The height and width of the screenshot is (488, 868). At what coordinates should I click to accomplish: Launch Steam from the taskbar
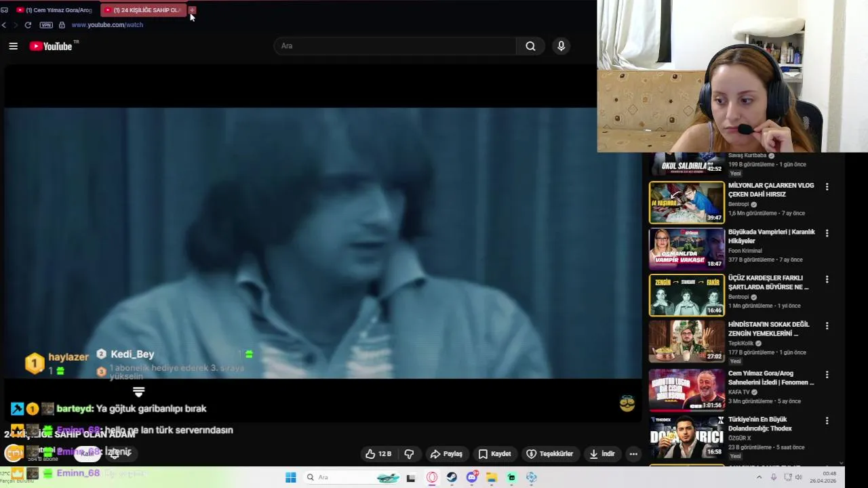click(452, 478)
